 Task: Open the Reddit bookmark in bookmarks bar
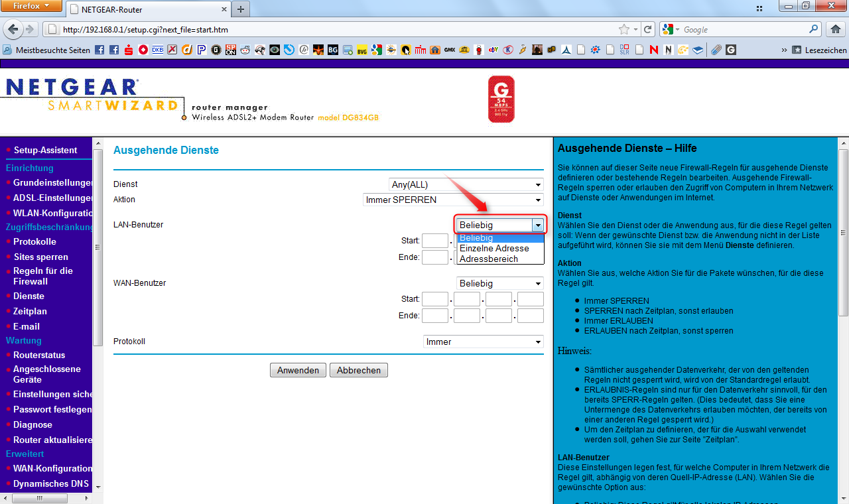click(245, 50)
